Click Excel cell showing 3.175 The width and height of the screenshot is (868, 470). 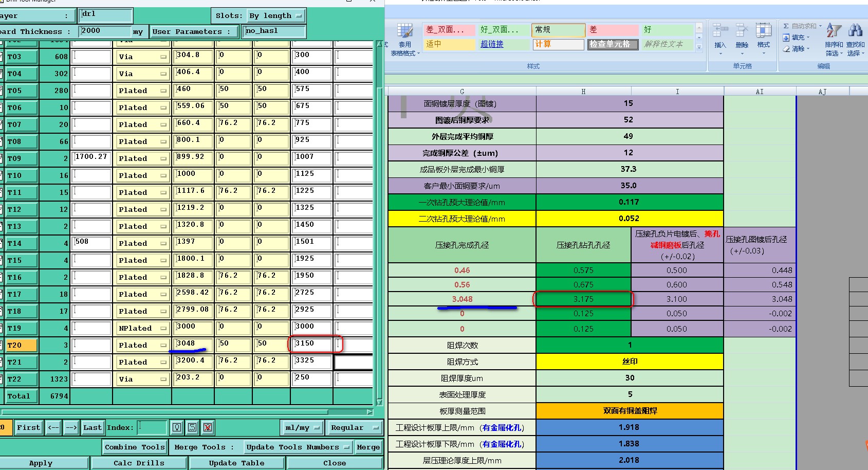coord(583,299)
